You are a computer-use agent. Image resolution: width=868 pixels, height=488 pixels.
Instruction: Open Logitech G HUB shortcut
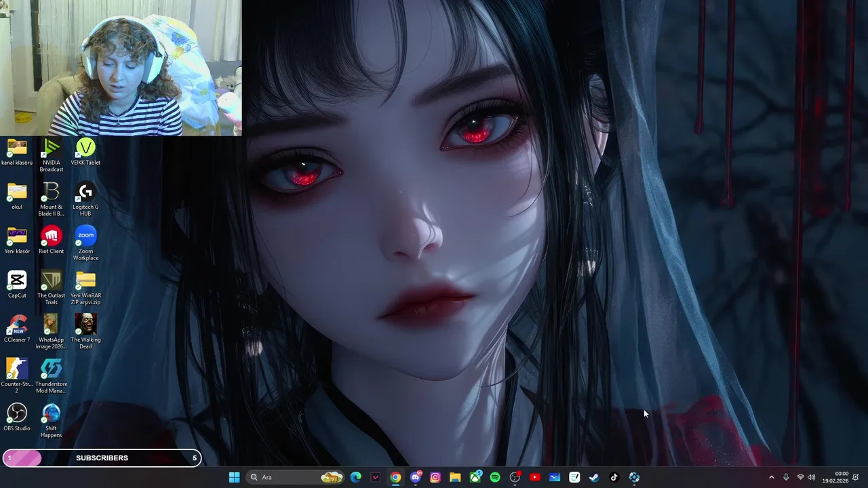coord(85,199)
